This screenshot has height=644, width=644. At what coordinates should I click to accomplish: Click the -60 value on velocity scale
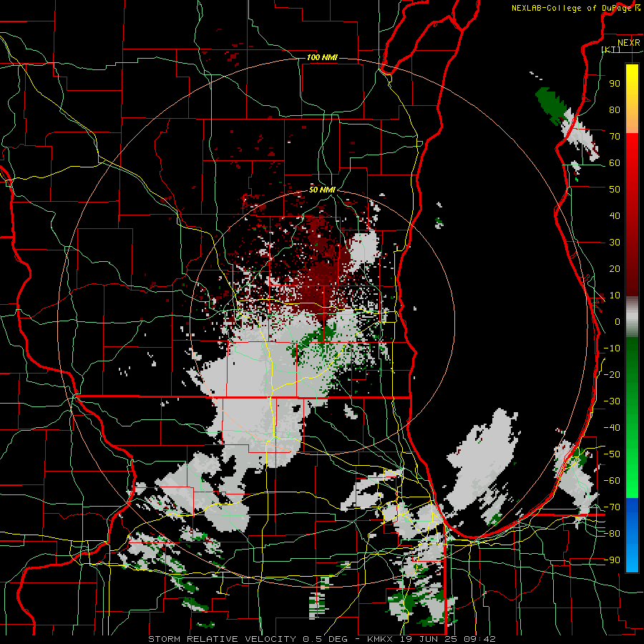click(612, 481)
